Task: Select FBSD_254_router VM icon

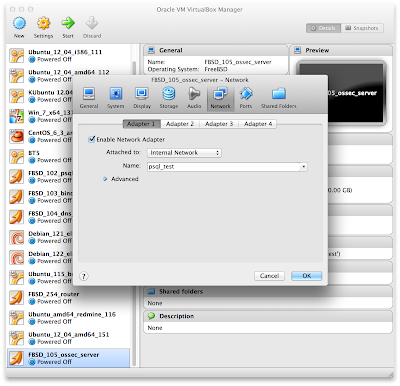Action: point(17,298)
